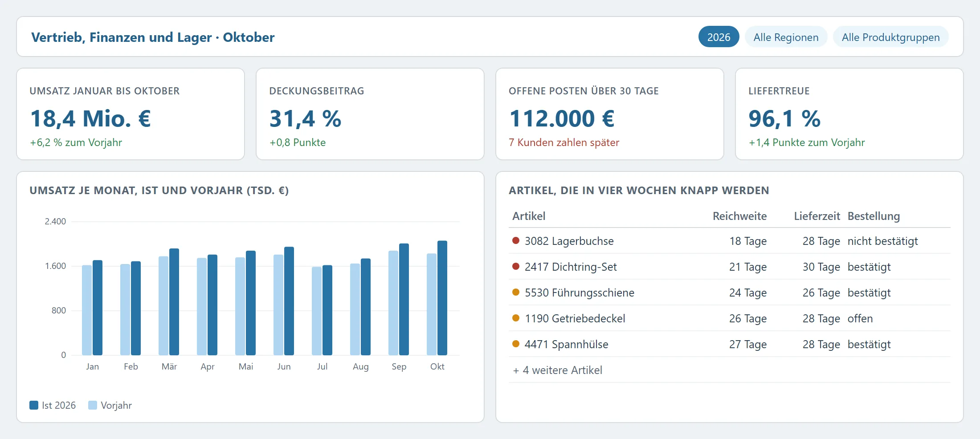
Task: Click +6,2 % zum Vorjahr text
Action: coord(76,142)
